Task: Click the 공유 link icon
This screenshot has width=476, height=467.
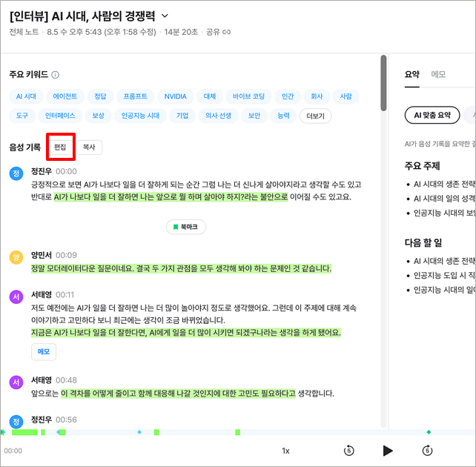Action: pyautogui.click(x=226, y=32)
